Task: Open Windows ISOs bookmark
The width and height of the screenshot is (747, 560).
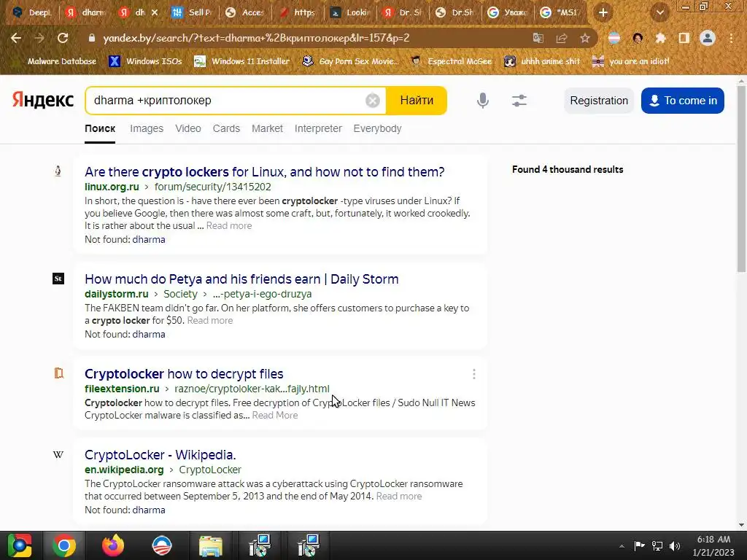Action: pos(145,61)
